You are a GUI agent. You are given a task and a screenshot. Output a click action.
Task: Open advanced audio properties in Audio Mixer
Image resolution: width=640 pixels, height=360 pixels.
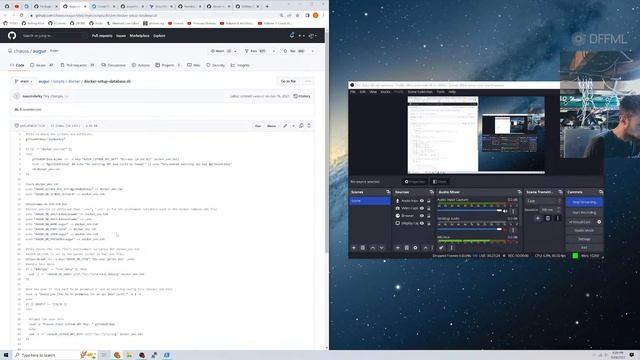[x=441, y=248]
